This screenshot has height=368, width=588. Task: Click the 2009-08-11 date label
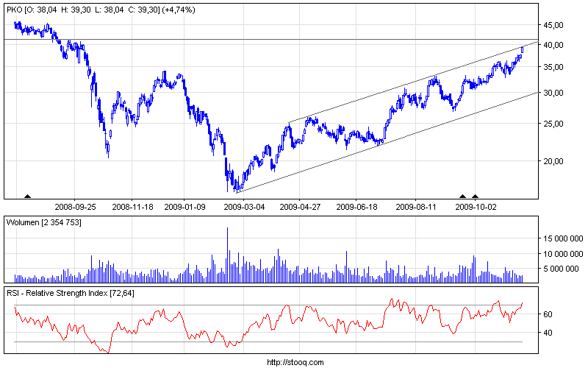[416, 207]
